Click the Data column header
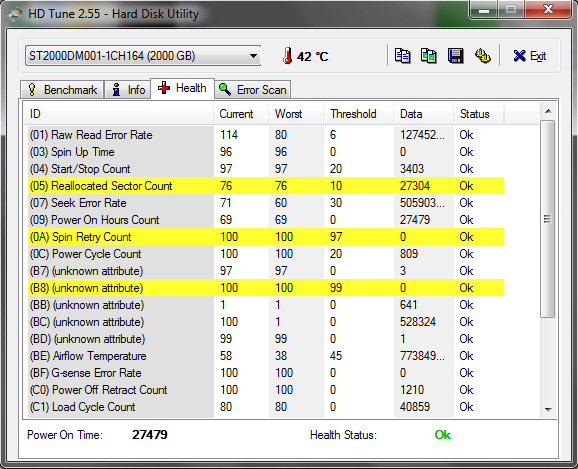The height and width of the screenshot is (469, 578). (x=424, y=114)
